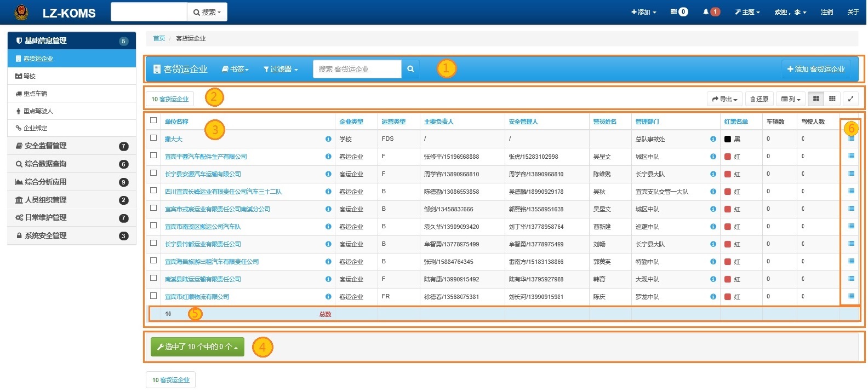Switch to the compact grid layout view
868x392 pixels.
coord(832,99)
